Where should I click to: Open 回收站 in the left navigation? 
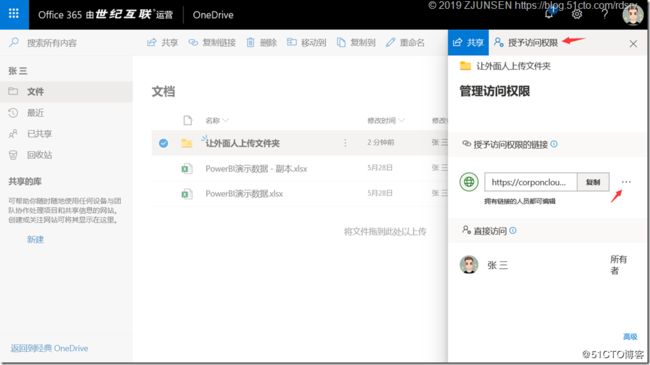(x=66, y=155)
